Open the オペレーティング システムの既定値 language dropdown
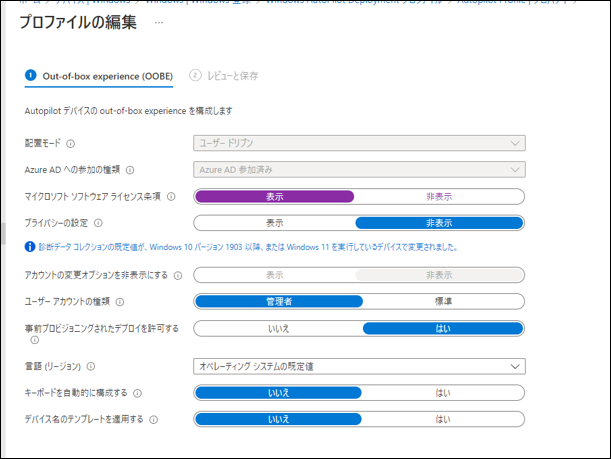Viewport: 611px width, 459px height. click(359, 366)
